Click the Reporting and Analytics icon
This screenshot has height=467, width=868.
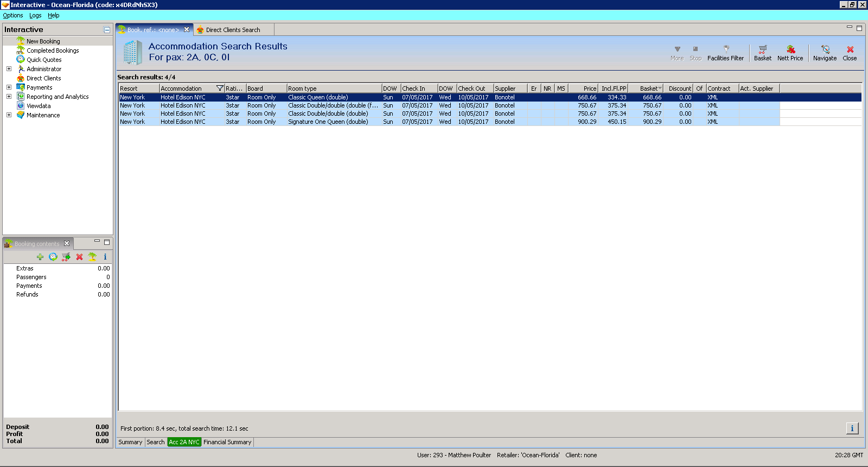pos(21,97)
